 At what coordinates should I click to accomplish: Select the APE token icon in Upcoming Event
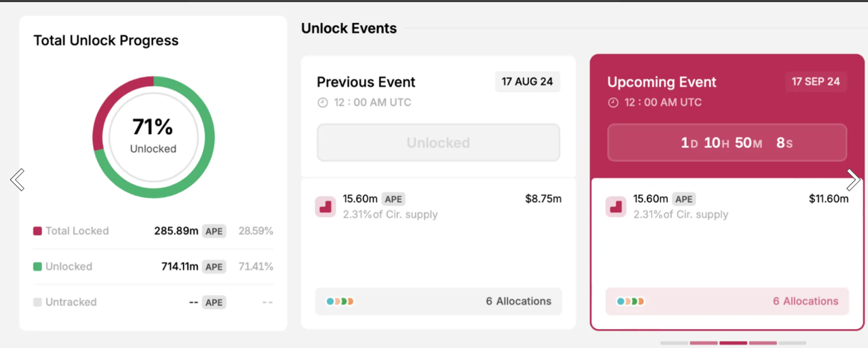[616, 207]
